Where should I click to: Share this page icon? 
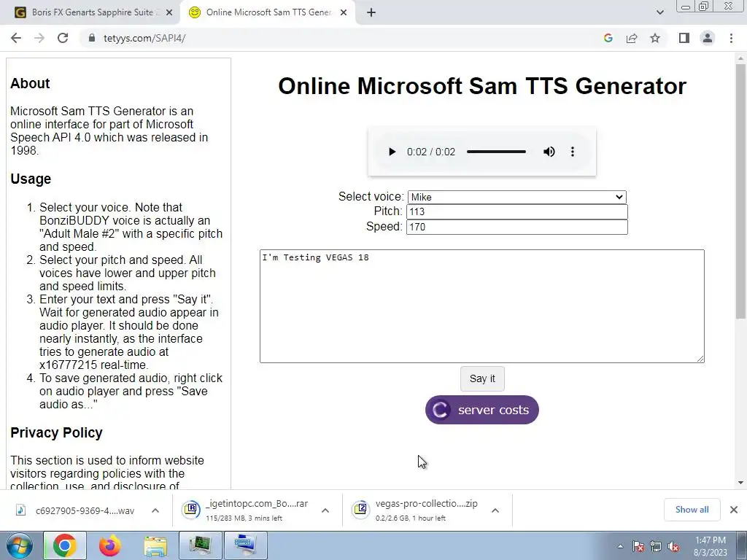(632, 38)
